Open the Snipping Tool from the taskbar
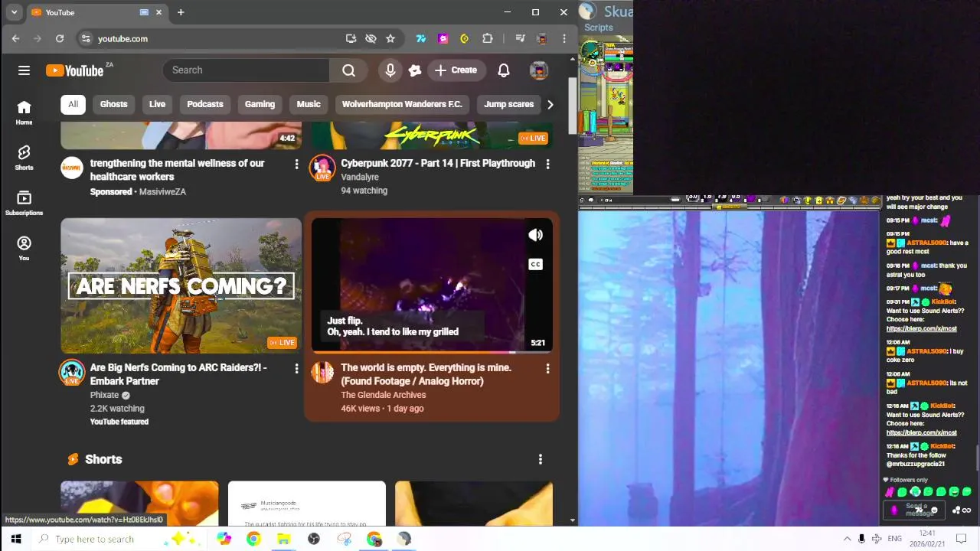980x551 pixels. click(x=345, y=539)
